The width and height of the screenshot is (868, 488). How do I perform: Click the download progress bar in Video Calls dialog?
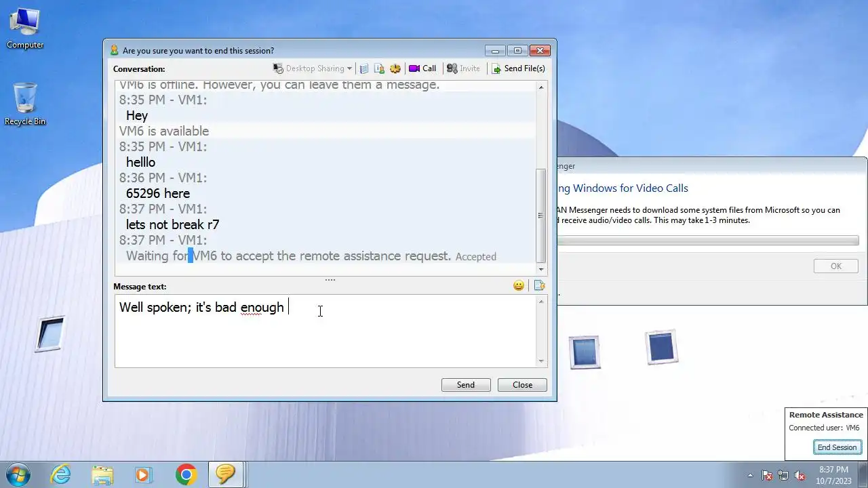pos(707,241)
